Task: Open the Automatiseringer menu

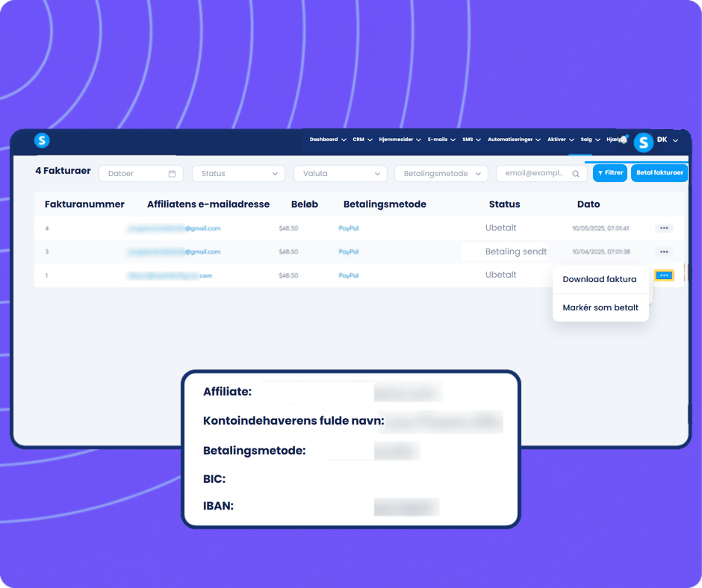Action: [x=514, y=140]
